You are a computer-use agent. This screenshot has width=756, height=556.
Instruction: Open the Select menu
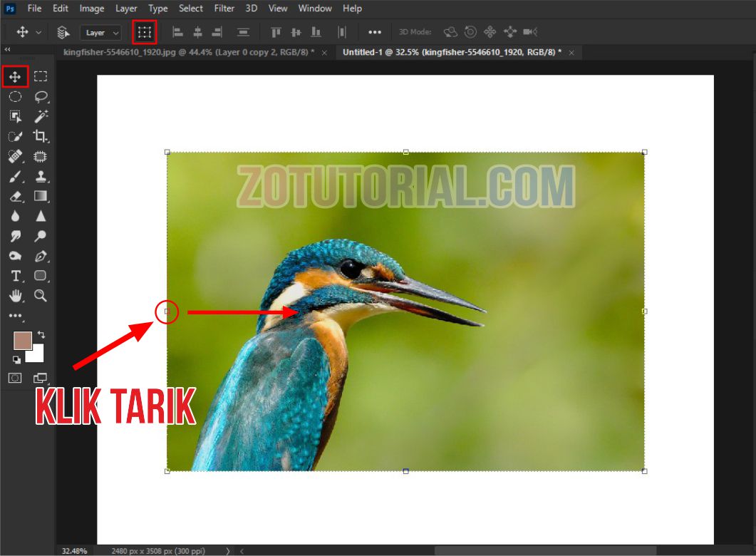click(x=191, y=9)
